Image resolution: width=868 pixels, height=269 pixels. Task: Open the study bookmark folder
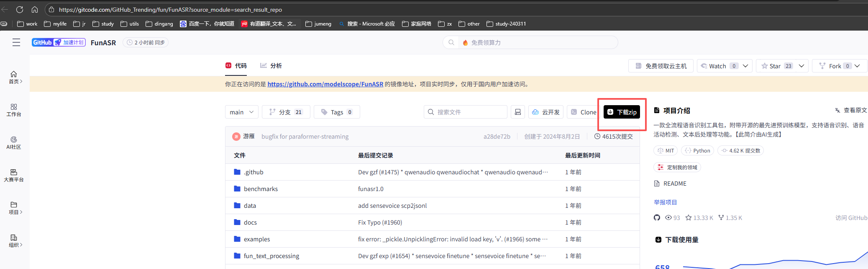pyautogui.click(x=103, y=24)
